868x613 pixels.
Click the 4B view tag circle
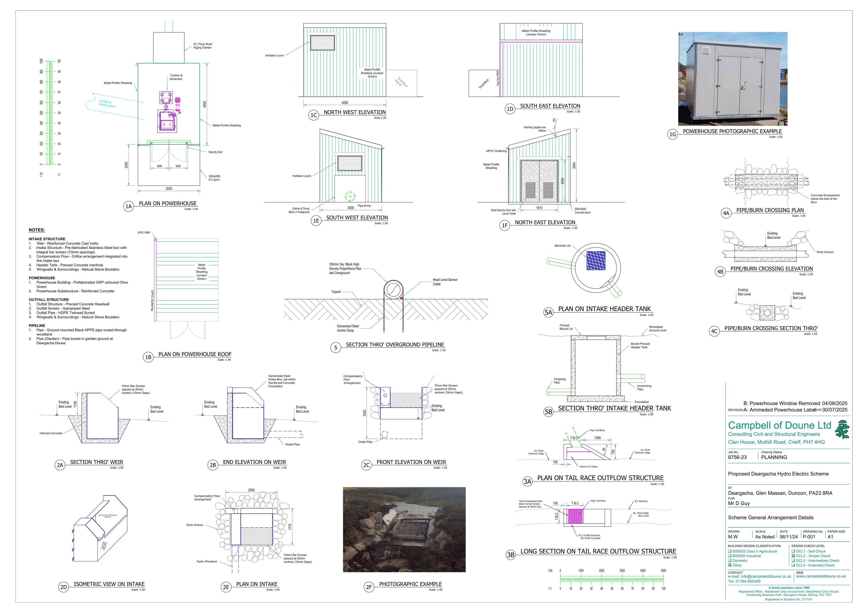720,272
